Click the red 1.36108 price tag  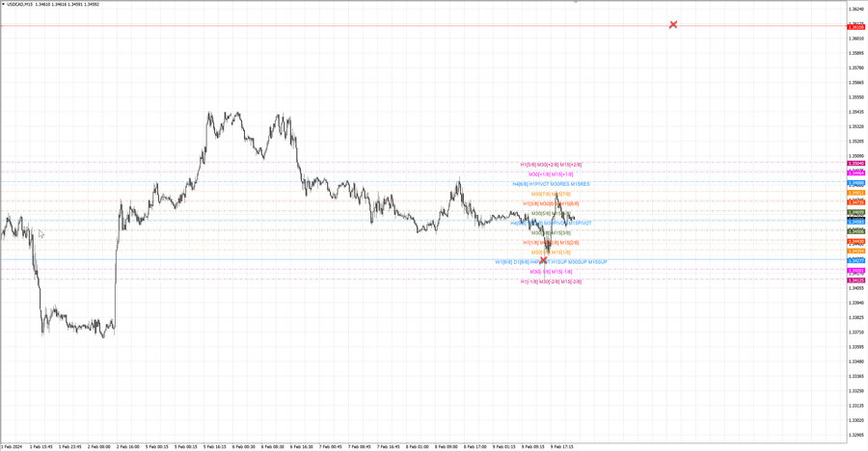(855, 27)
